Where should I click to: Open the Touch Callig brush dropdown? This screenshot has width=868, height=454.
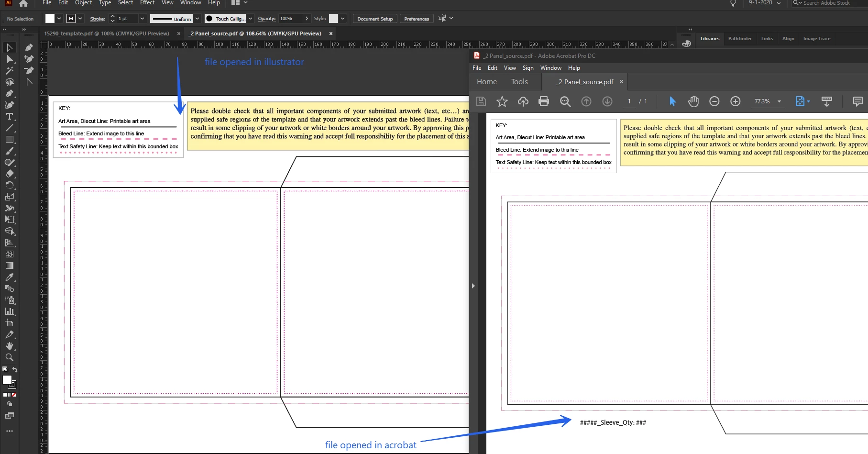[251, 19]
